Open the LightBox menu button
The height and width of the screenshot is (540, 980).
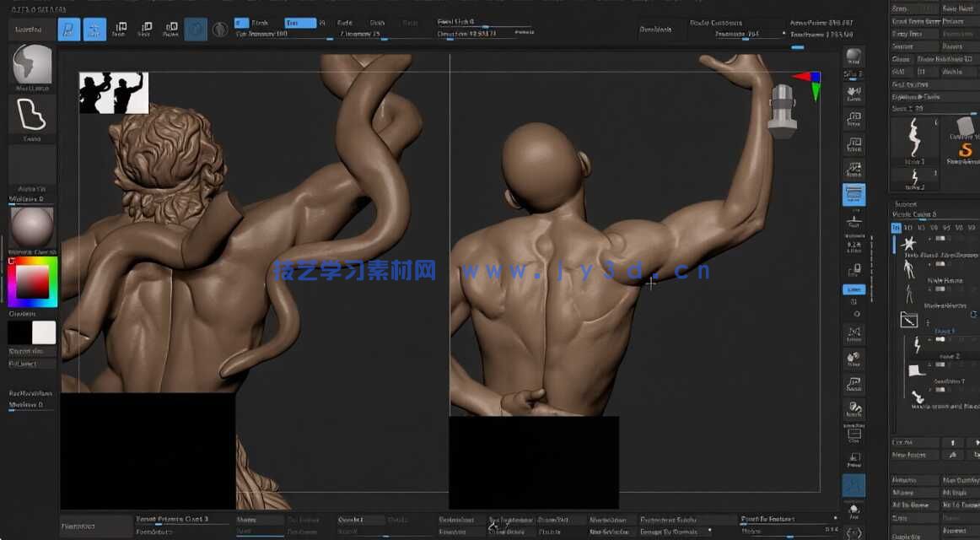pyautogui.click(x=28, y=29)
